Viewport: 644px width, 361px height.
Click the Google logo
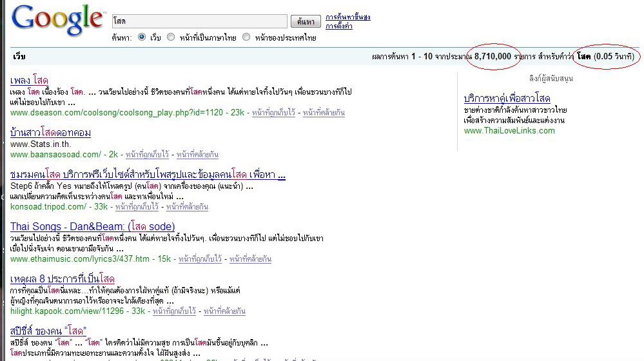point(57,20)
